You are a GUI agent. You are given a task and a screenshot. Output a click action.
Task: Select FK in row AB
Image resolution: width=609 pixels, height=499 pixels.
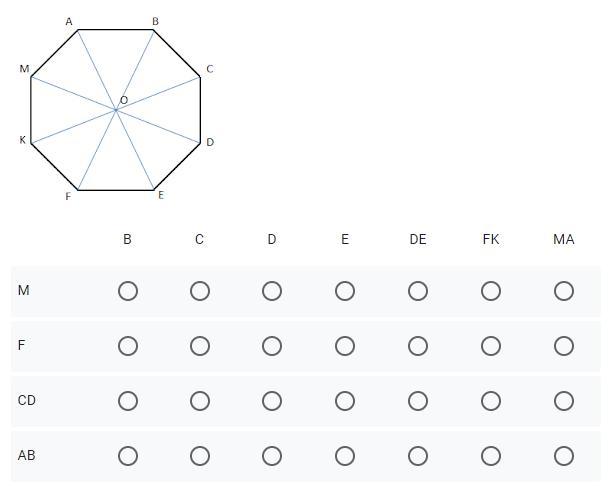click(491, 456)
